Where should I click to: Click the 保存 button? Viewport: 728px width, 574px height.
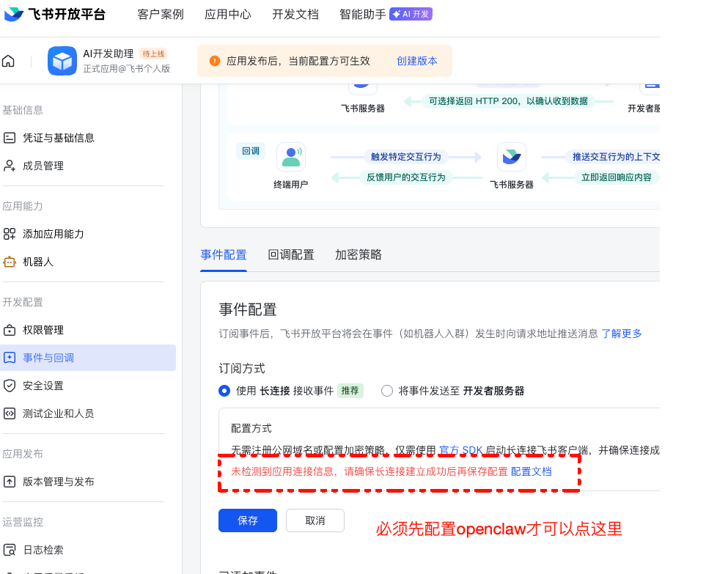(248, 520)
